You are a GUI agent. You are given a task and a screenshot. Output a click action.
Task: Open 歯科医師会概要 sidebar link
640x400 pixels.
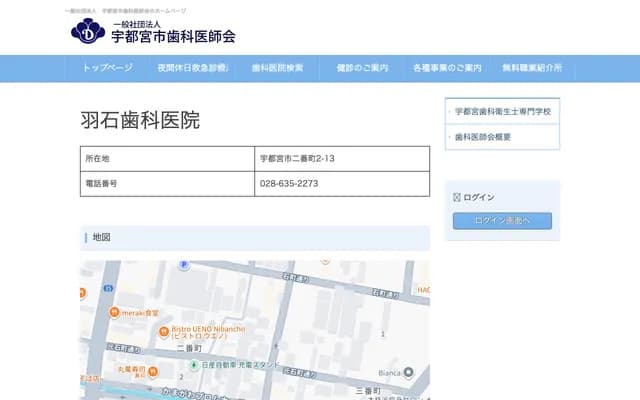click(502, 137)
